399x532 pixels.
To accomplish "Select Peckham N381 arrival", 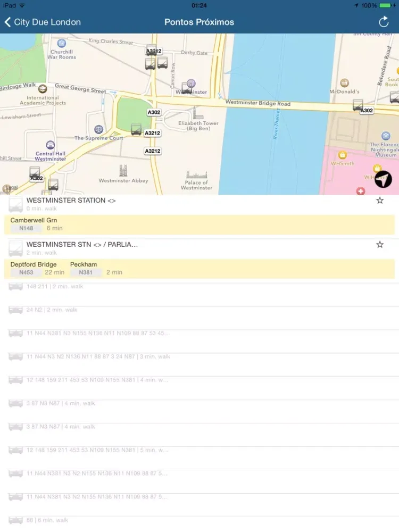I will click(x=96, y=268).
